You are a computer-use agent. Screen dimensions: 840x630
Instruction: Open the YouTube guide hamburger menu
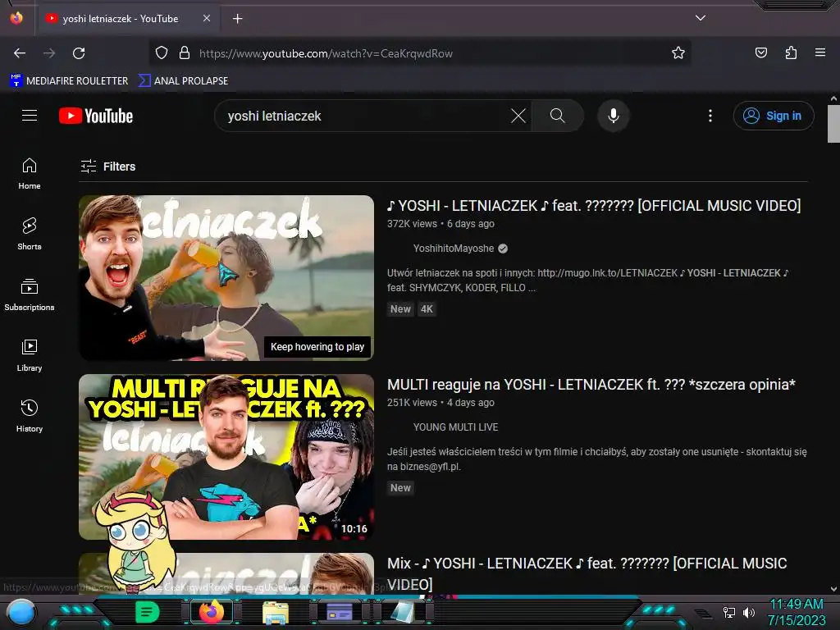tap(30, 116)
